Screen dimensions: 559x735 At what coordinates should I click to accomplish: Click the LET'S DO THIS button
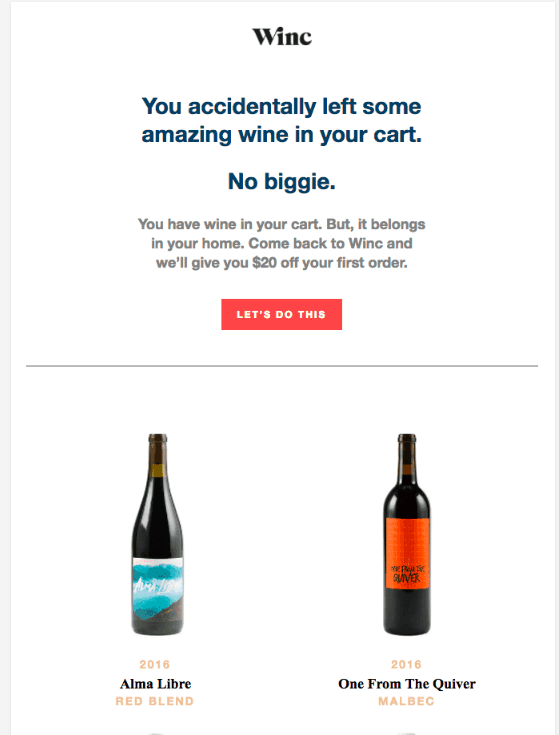click(282, 315)
